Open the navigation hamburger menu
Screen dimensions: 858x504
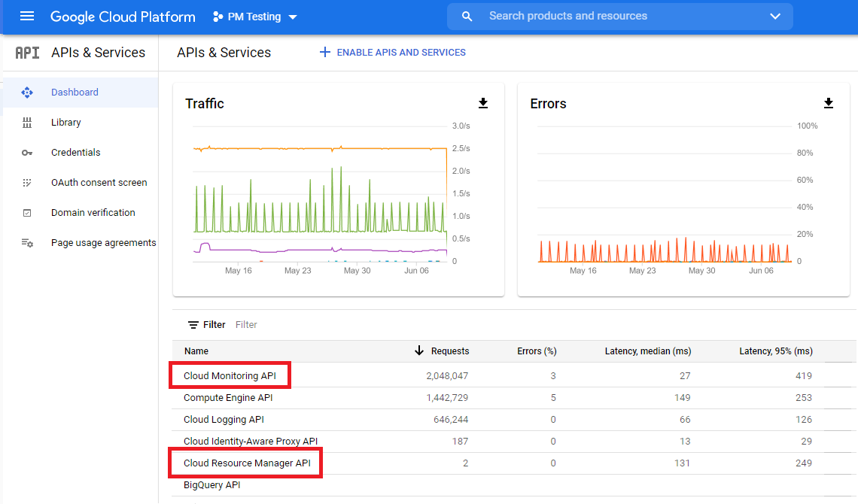point(27,16)
